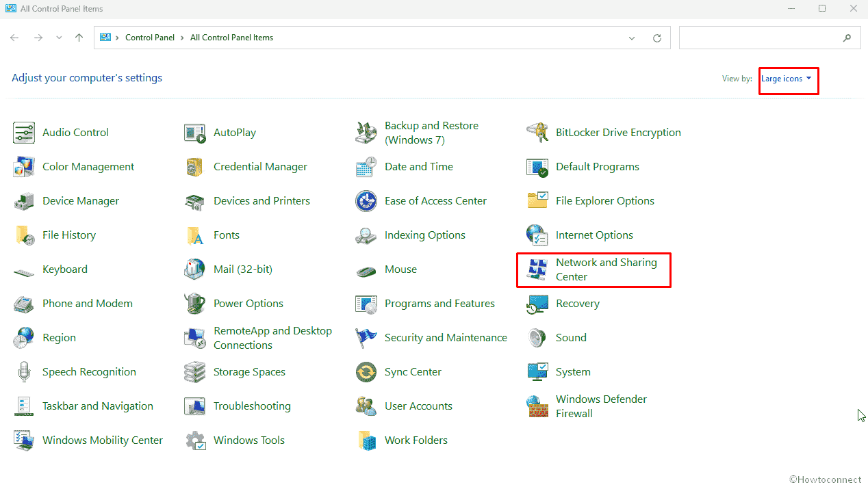Go up one level with Up arrow

[79, 38]
